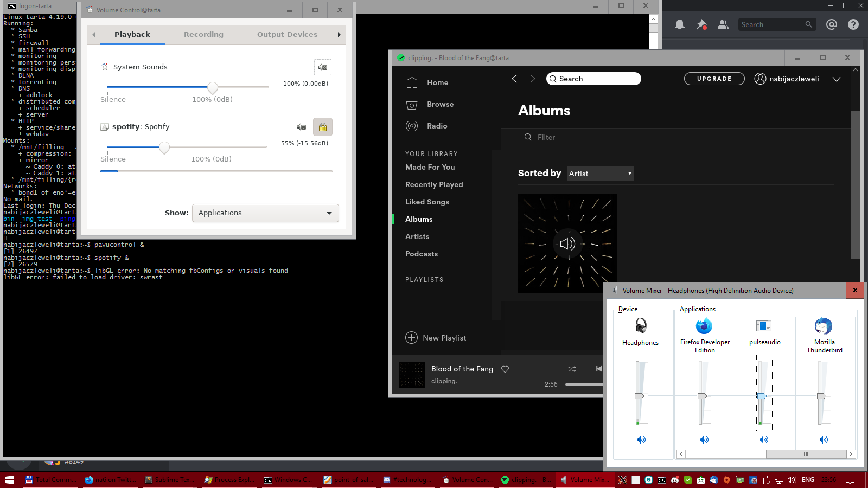Click the spotify volume slider handle
Viewport: 868px width, 488px height.
164,147
